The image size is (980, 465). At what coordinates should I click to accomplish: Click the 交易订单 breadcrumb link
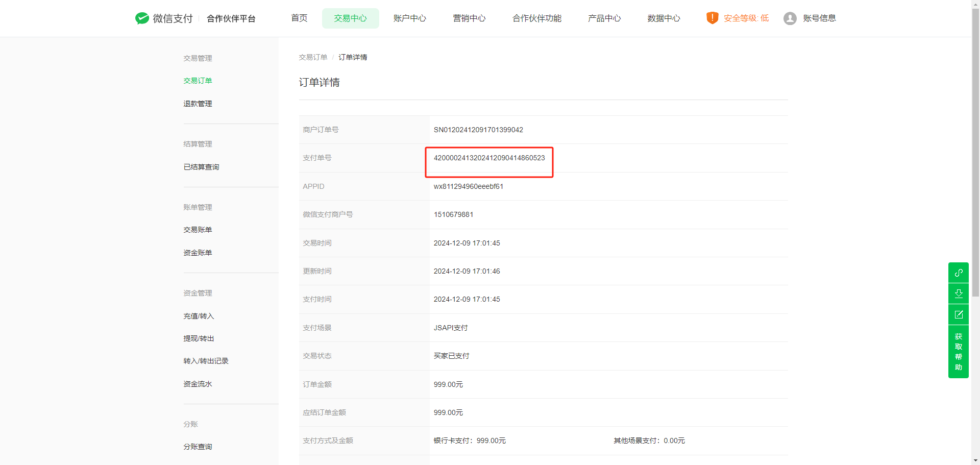click(313, 57)
